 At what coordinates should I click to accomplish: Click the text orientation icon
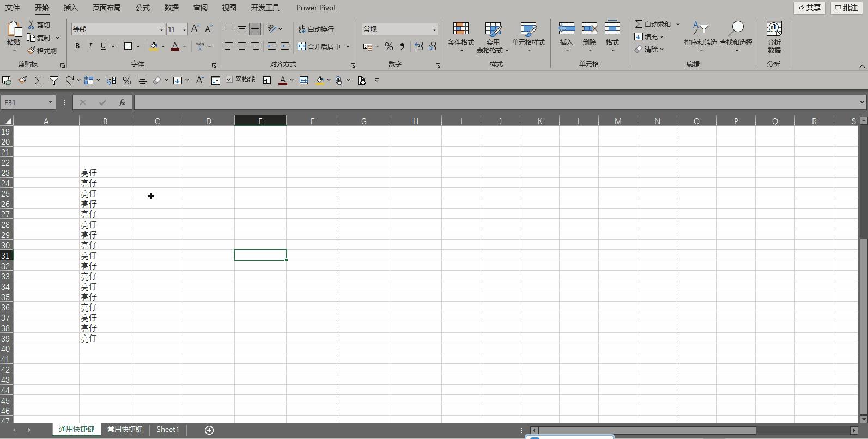pyautogui.click(x=272, y=29)
